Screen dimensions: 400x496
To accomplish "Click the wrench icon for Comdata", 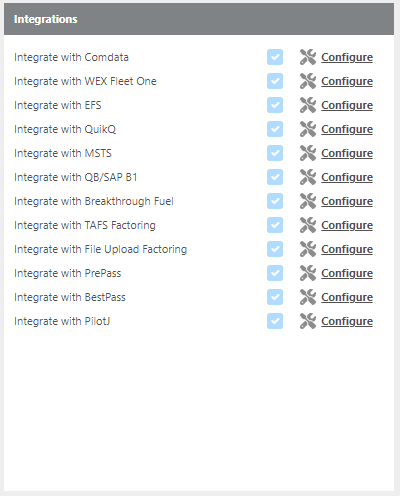I will pyautogui.click(x=308, y=57).
